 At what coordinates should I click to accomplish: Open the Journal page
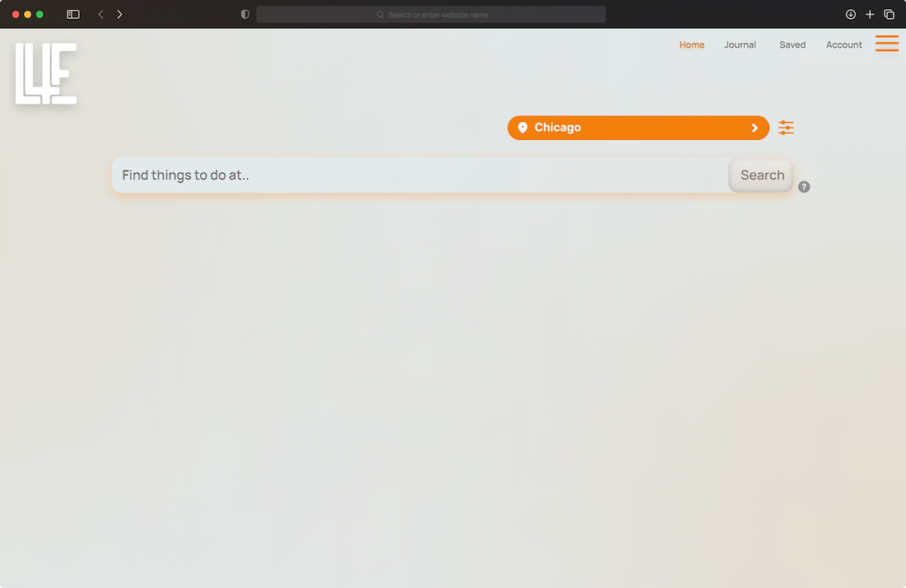(740, 44)
